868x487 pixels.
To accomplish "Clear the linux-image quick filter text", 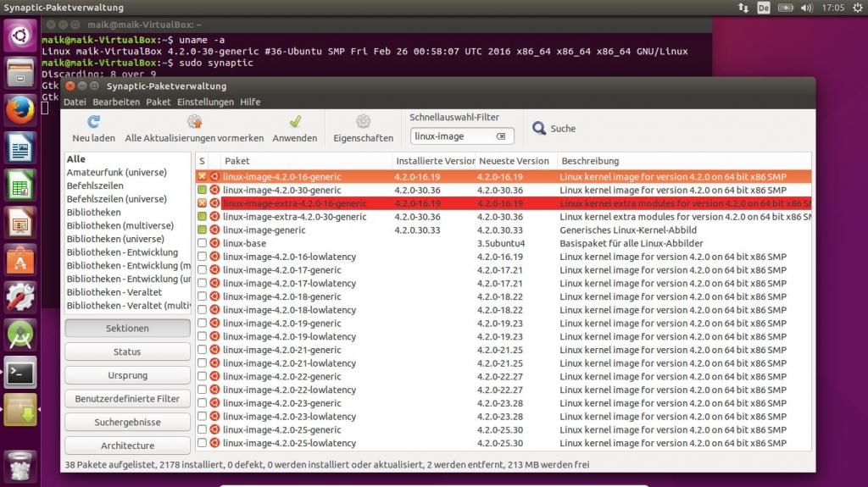I will [x=500, y=136].
